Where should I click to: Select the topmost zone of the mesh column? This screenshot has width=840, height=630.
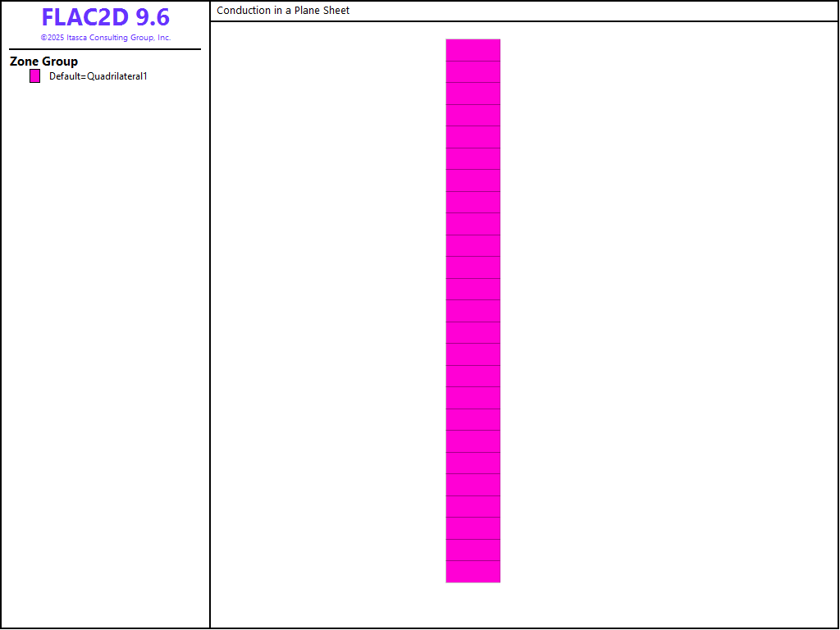point(472,50)
